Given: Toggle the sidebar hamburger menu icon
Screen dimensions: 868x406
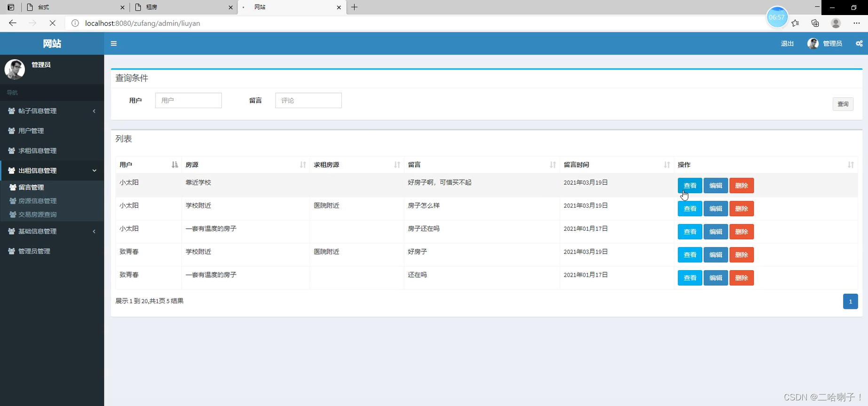Looking at the screenshot, I should 113,44.
